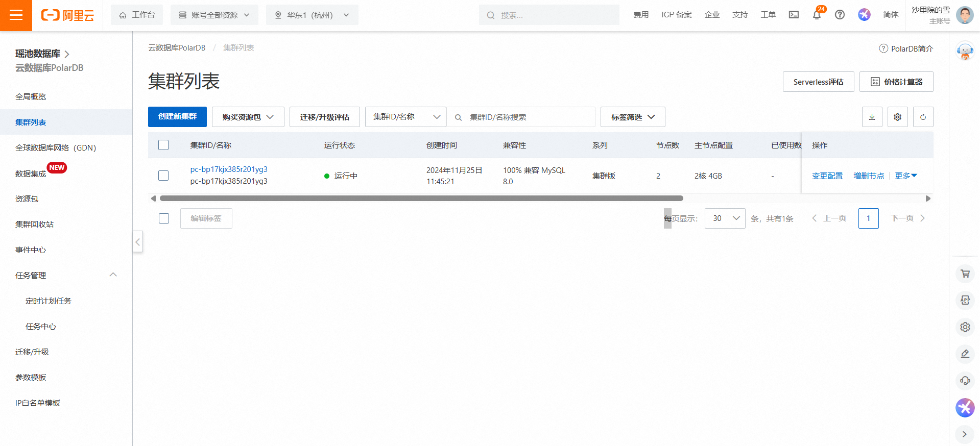Open the Serverless评估 button
Viewport: 980px width, 446px height.
point(818,82)
